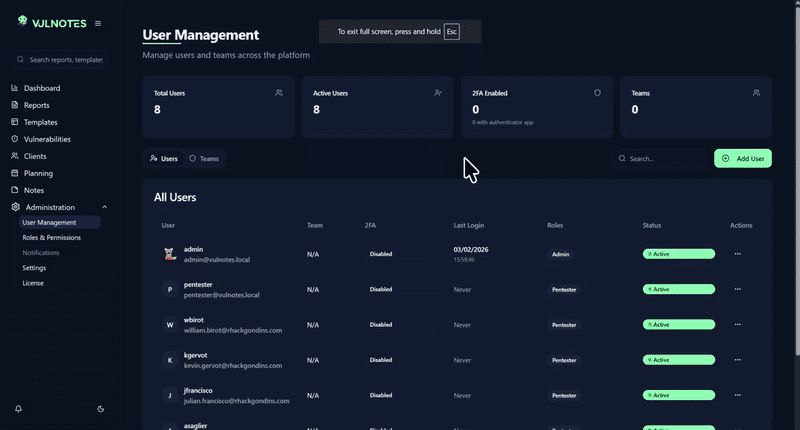Open the Templates page in sidebar
Viewport: 800px width, 430px height.
point(40,122)
